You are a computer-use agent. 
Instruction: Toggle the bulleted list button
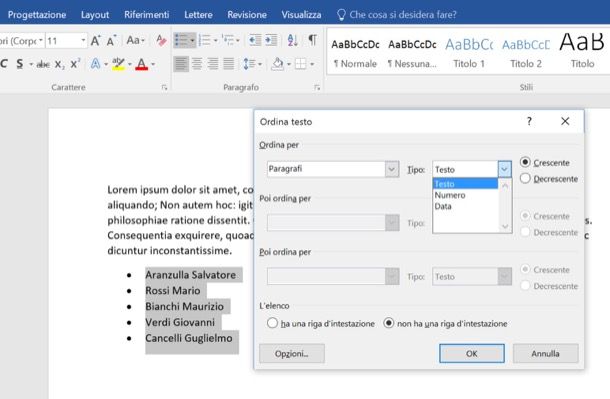(181, 40)
